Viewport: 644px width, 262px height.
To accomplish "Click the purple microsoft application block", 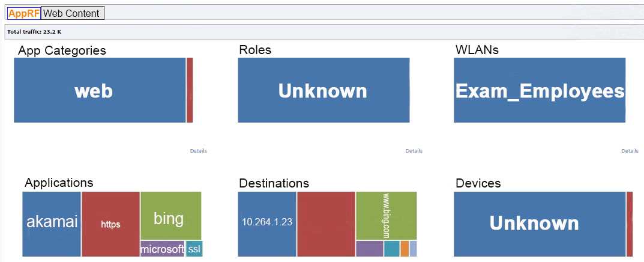I will click(x=162, y=249).
